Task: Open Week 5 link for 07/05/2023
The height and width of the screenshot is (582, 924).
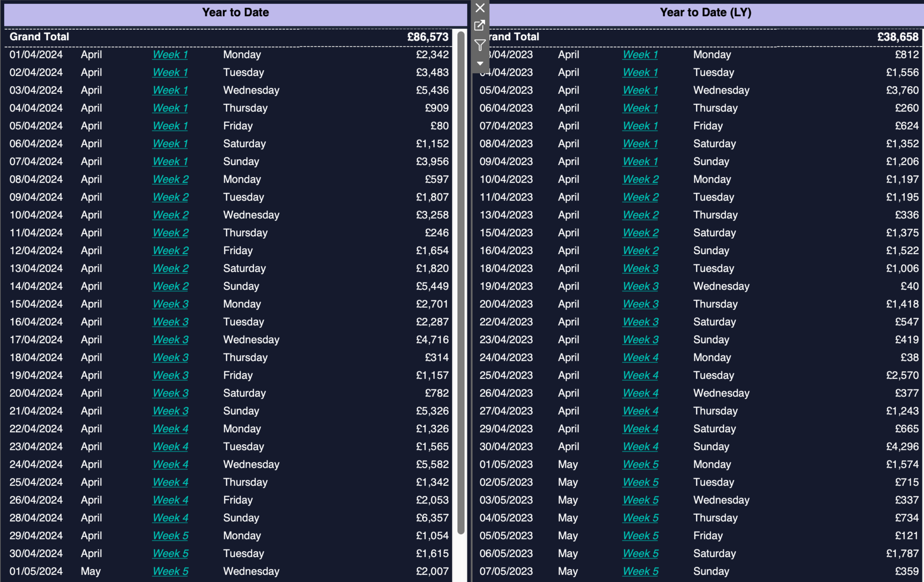Action: 640,571
